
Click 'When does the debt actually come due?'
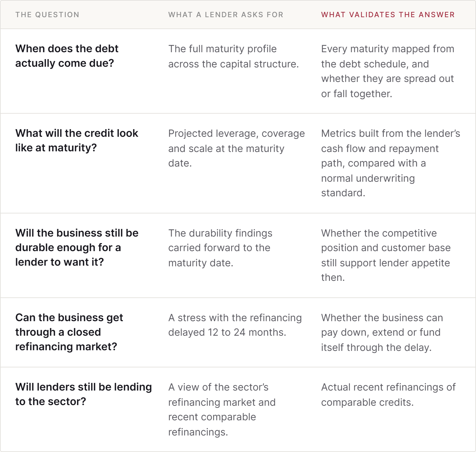pos(67,56)
